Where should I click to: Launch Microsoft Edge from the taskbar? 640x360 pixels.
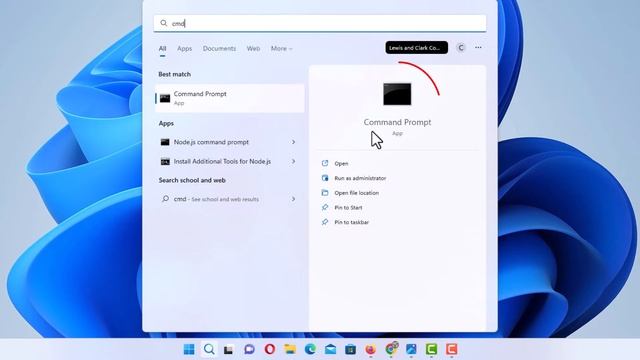pos(310,349)
